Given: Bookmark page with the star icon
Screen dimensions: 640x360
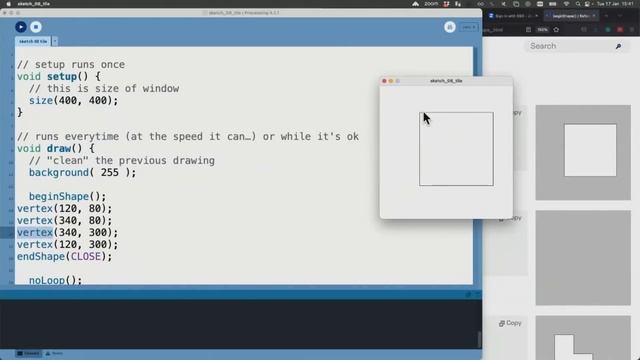Looking at the screenshot, I should [x=556, y=30].
